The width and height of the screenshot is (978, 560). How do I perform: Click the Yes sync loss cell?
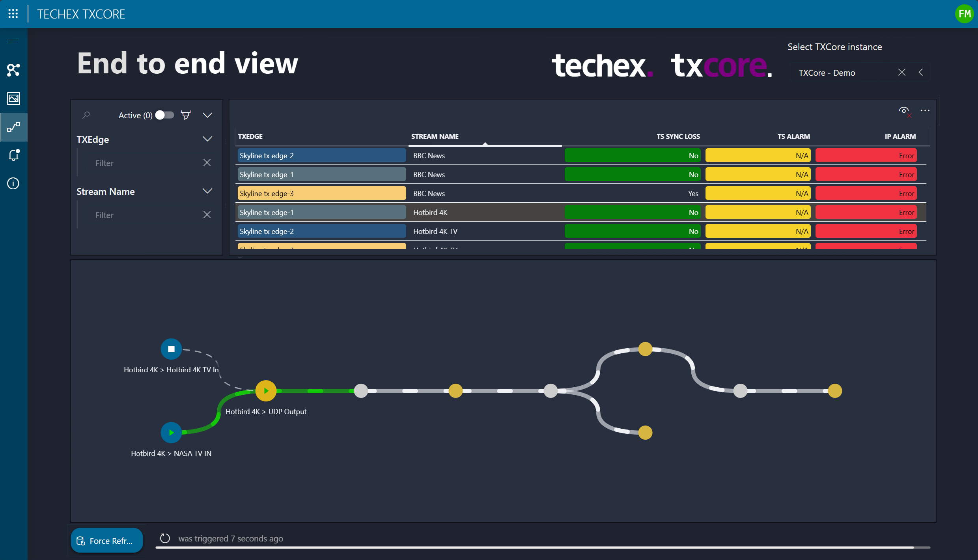(633, 193)
